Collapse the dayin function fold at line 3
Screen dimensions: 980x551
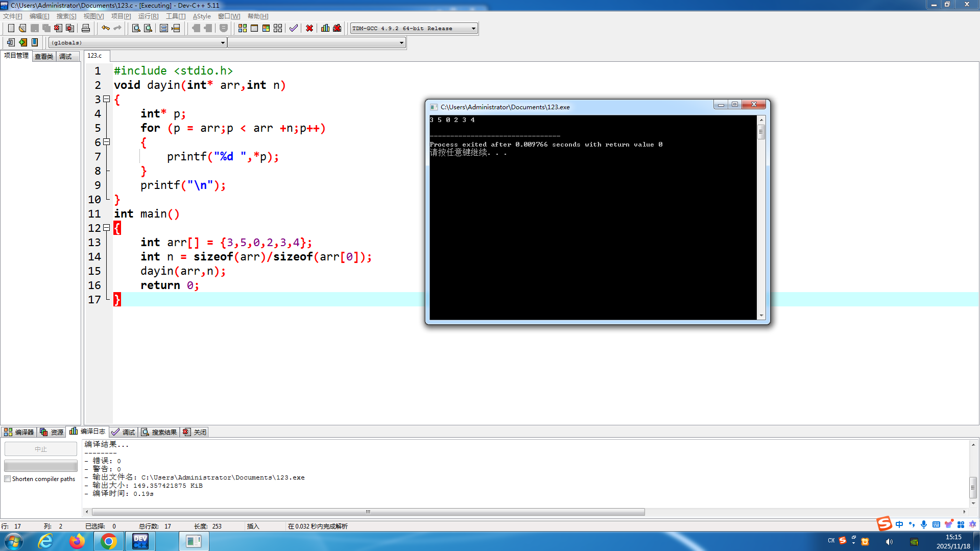click(106, 99)
